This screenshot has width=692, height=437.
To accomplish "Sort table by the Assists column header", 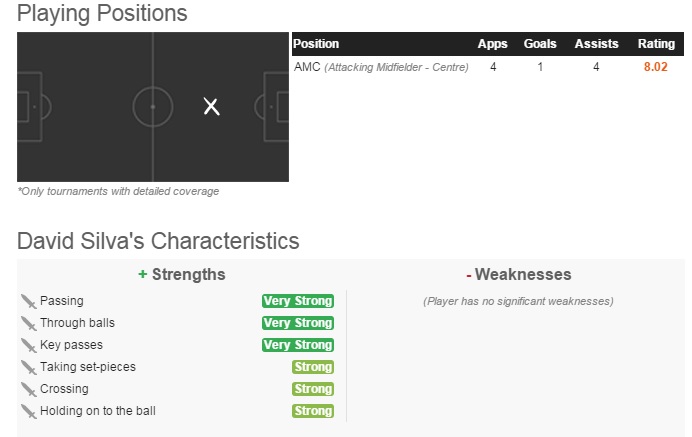I will pos(595,44).
